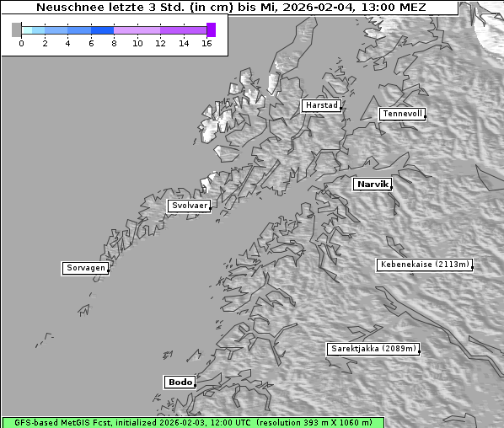Screen dimensions: 504x428
Task: Click the map title 'Neuschnee letzte 3 Std.'
Action: 111,7
